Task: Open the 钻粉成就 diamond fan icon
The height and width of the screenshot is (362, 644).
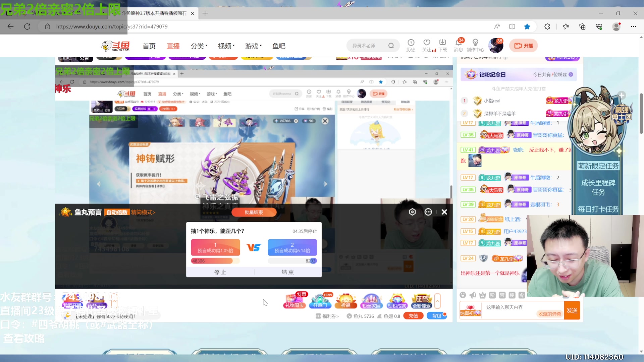Action: pyautogui.click(x=397, y=301)
